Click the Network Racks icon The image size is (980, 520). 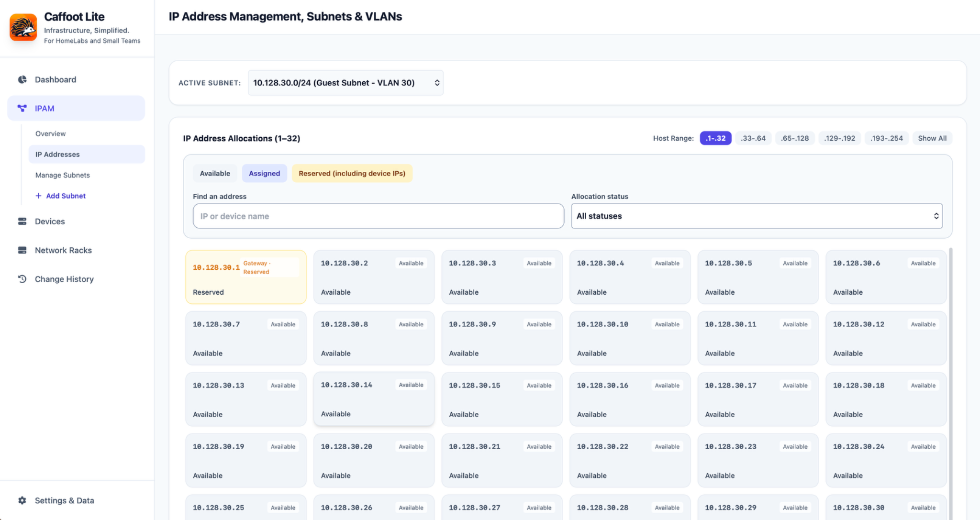click(22, 250)
